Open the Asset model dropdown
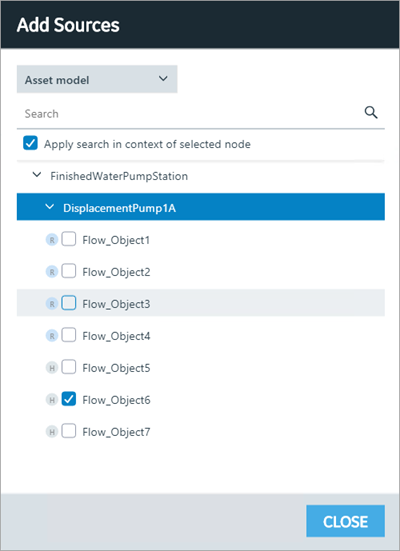Viewport: 400px width, 551px height. click(x=97, y=79)
